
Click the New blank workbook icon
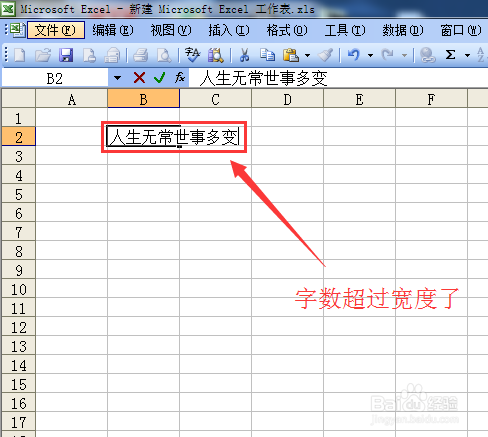(x=19, y=55)
